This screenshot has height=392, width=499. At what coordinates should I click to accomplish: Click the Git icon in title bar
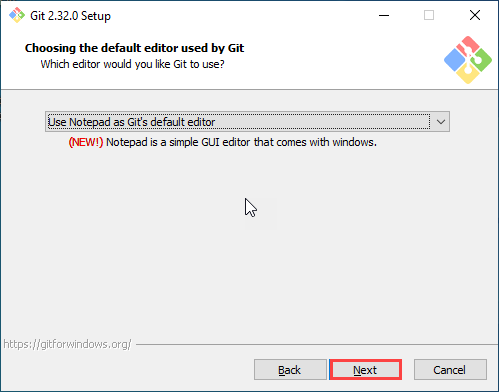pos(17,15)
